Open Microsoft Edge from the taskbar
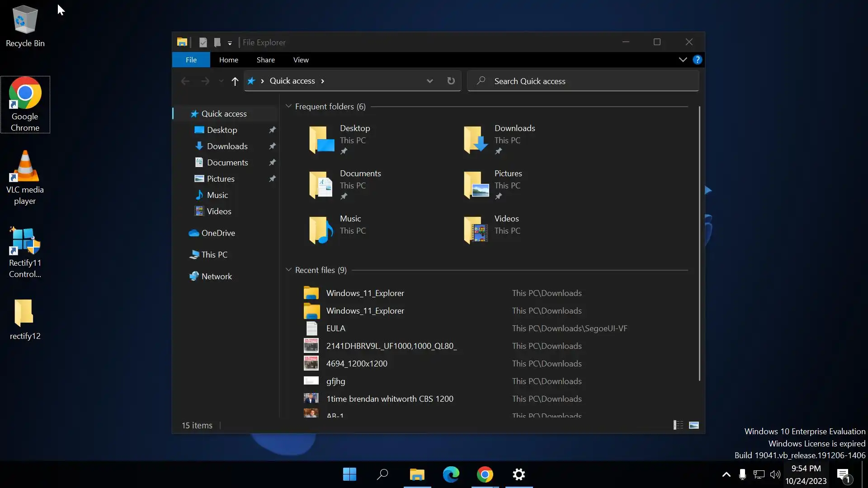This screenshot has width=868, height=488. pos(451,474)
